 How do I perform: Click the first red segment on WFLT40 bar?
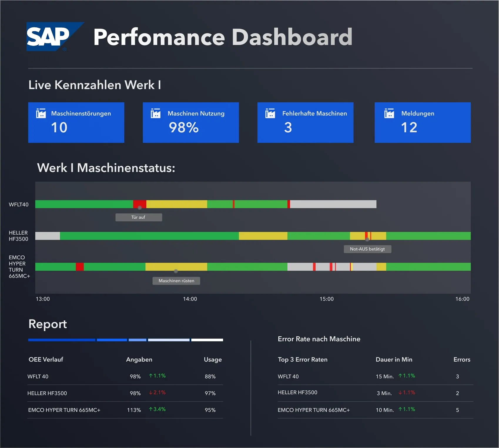[x=139, y=204]
